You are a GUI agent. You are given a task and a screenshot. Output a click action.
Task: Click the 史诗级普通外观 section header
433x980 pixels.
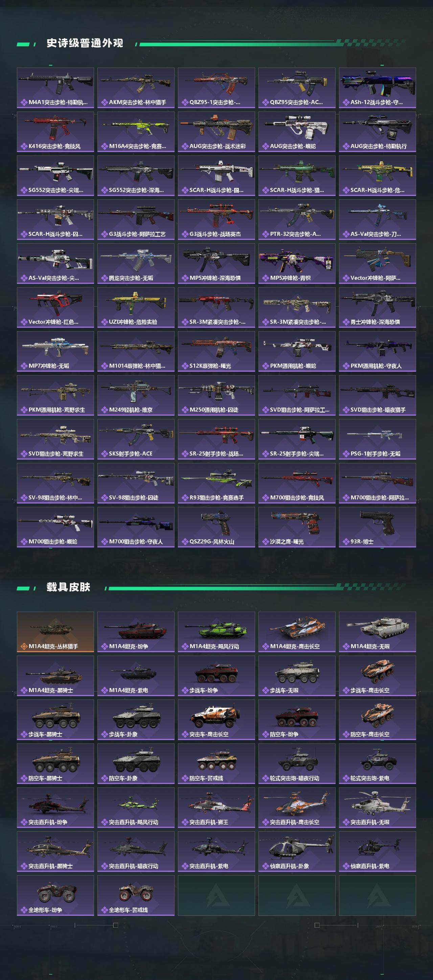[85, 43]
